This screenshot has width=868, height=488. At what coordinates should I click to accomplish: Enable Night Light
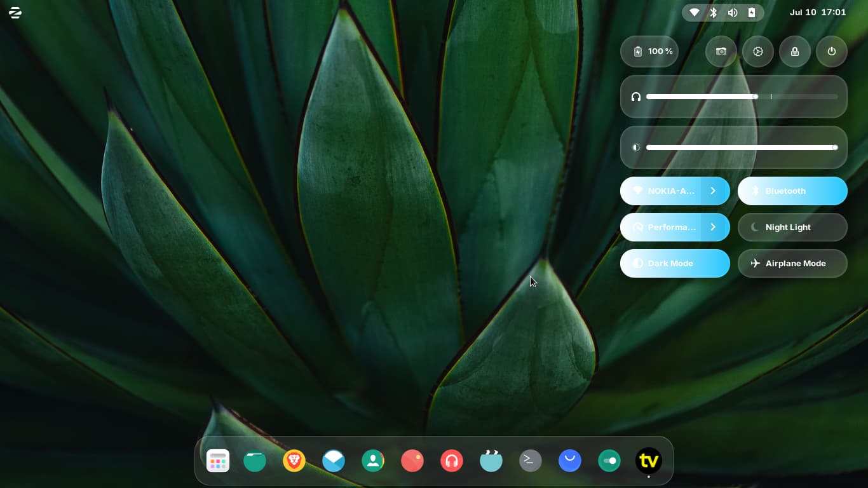click(792, 227)
